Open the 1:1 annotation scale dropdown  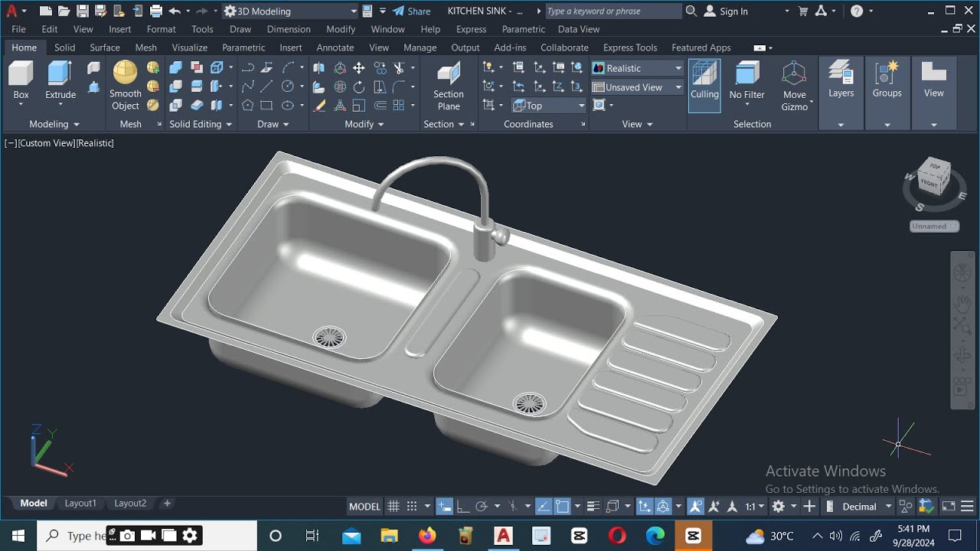(x=756, y=506)
